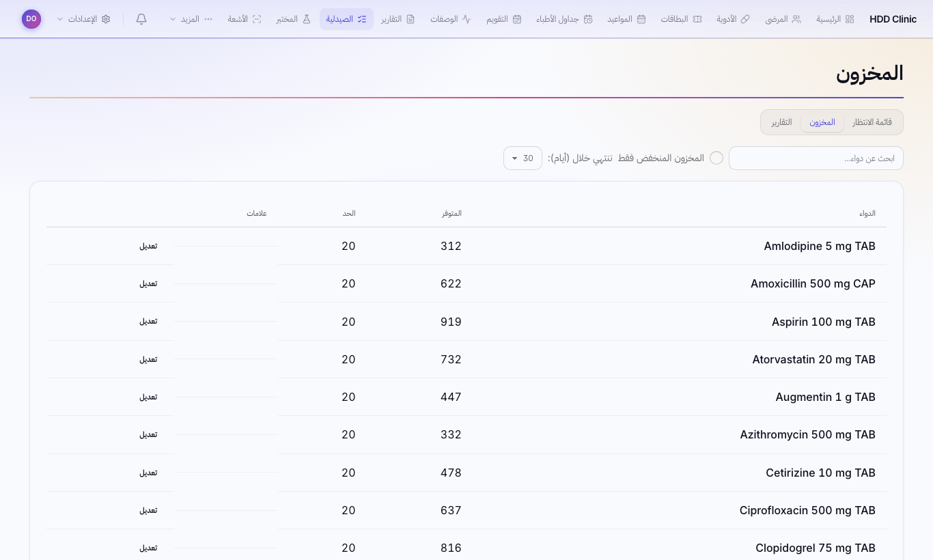Click the الحد column header
933x560 pixels.
[x=349, y=213]
